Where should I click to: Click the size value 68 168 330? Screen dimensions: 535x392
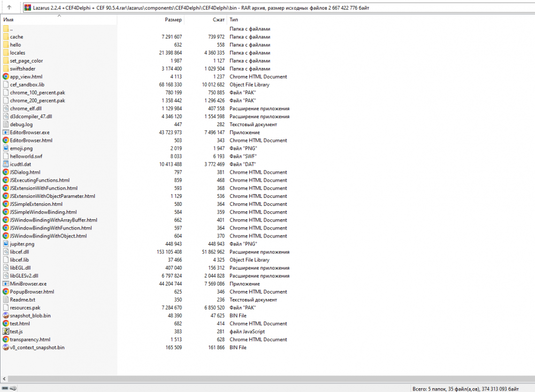[171, 84]
